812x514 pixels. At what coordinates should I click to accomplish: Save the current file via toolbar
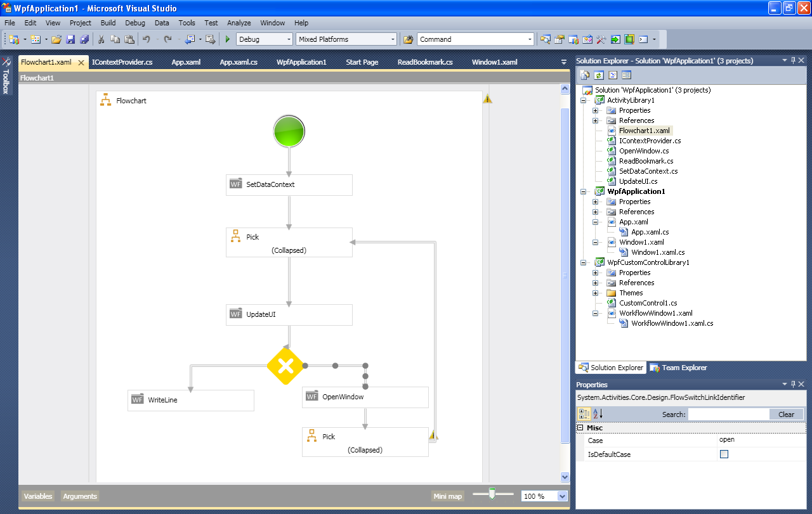click(70, 39)
